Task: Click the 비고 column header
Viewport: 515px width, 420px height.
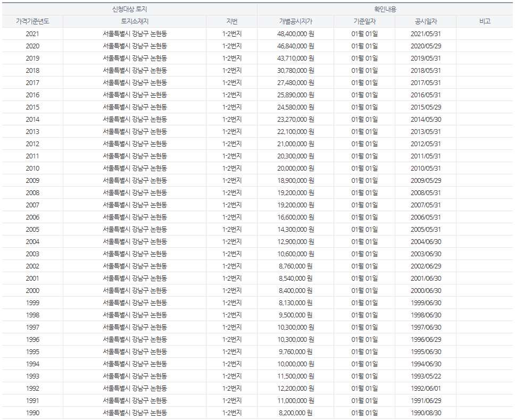Action: pyautogui.click(x=485, y=21)
